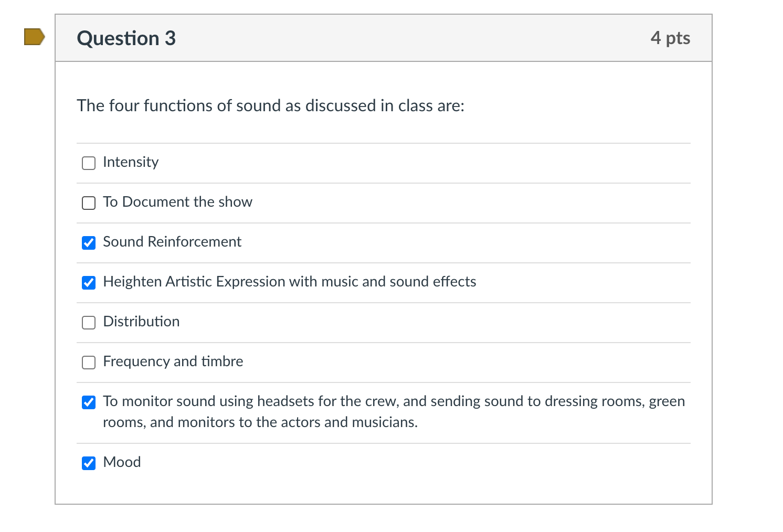Click the Mood answer label

coord(122,462)
